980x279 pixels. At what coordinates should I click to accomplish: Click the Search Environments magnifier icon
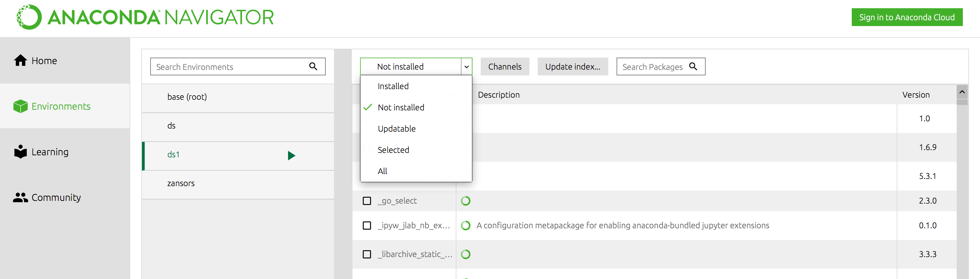click(x=313, y=66)
